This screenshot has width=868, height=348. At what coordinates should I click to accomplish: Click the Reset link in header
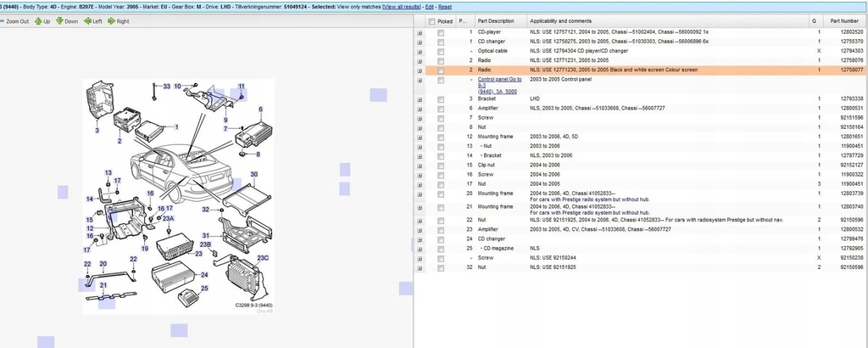click(444, 7)
